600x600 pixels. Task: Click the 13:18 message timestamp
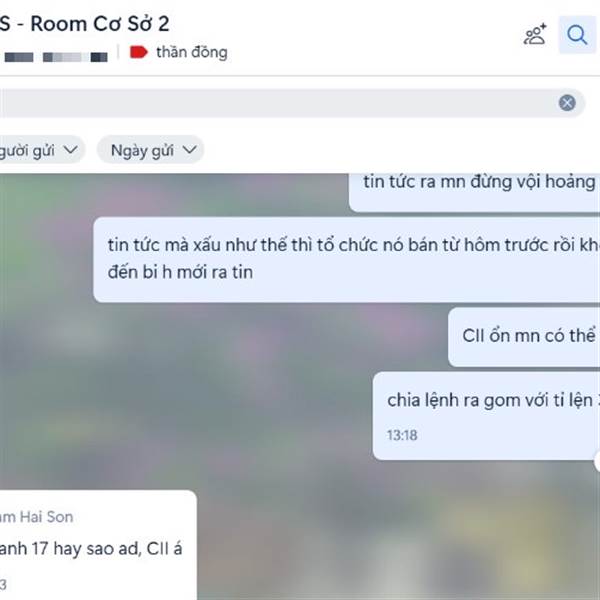click(402, 435)
